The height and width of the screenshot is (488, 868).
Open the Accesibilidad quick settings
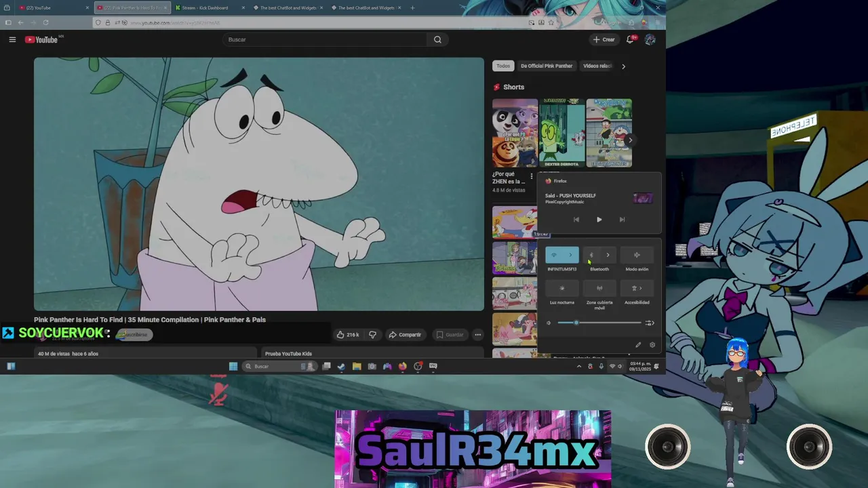[x=637, y=288]
